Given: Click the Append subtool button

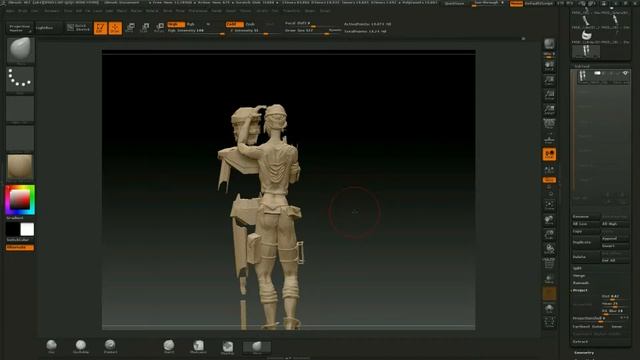Looking at the screenshot, I should coord(615,239).
